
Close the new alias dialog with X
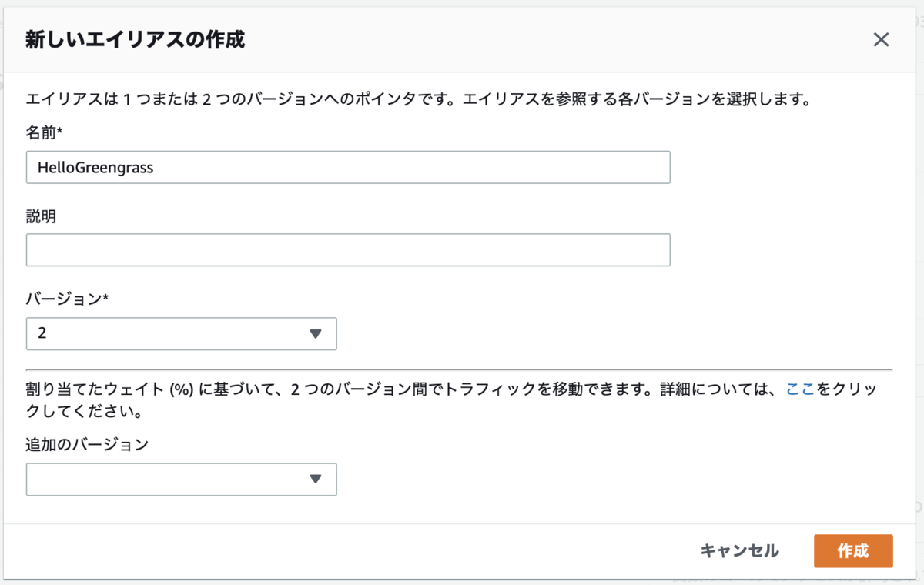881,40
